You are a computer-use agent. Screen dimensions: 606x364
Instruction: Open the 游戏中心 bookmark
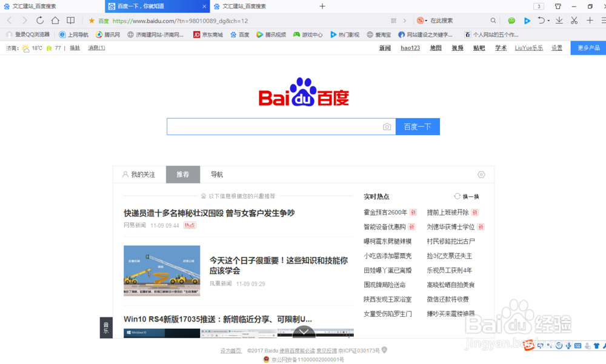pos(308,35)
